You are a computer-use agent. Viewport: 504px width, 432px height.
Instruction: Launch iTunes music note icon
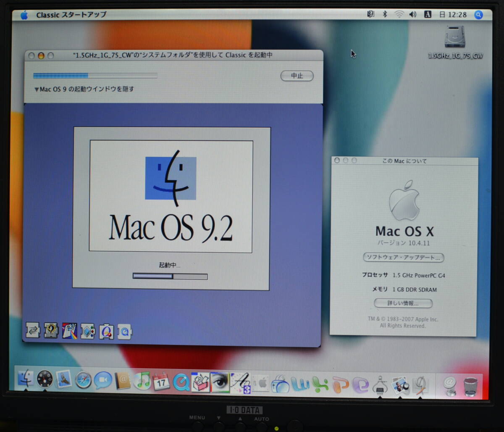[142, 381]
